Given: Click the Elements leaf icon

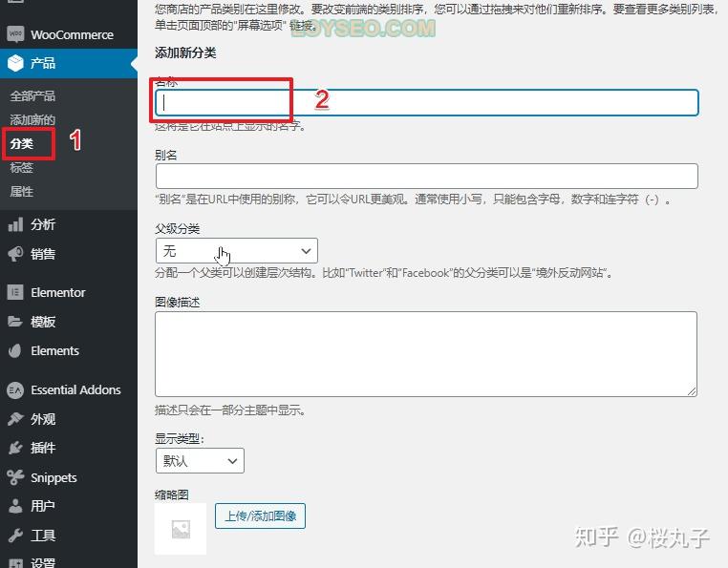Looking at the screenshot, I should 15,351.
